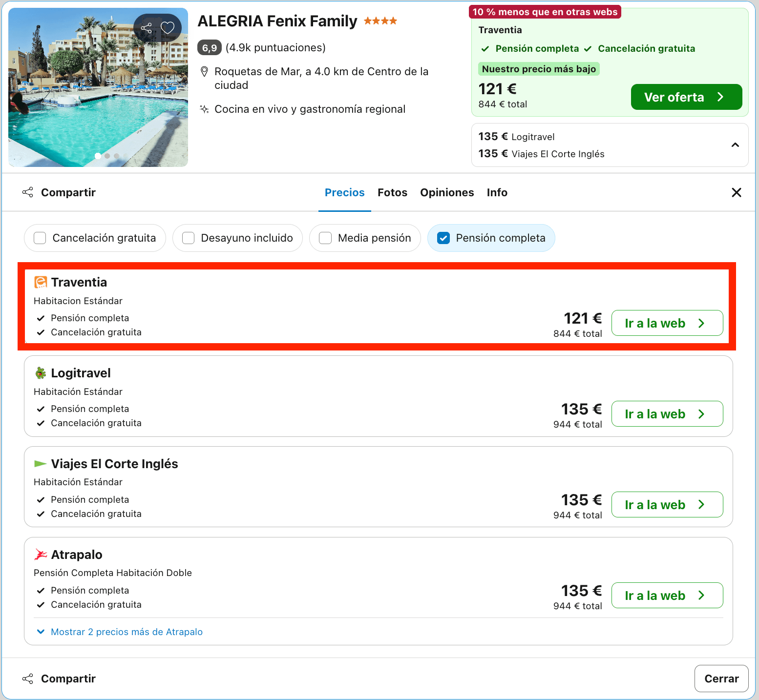This screenshot has width=759, height=700.
Task: Click Ir a la web for Traventia
Action: pyautogui.click(x=667, y=323)
